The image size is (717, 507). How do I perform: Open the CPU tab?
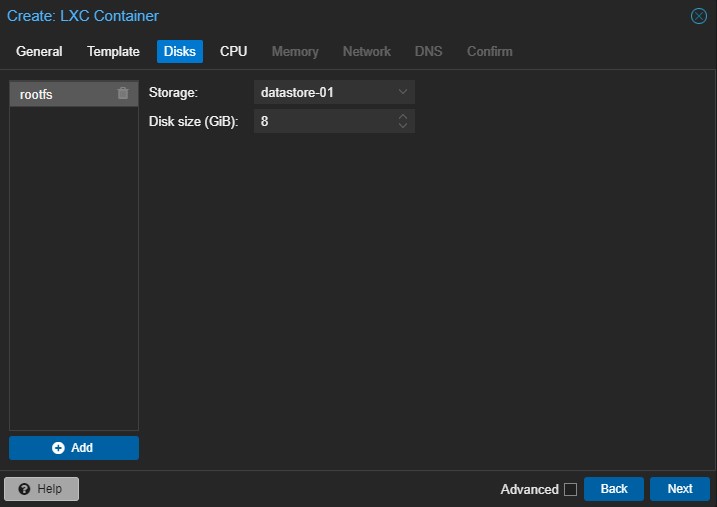(233, 51)
